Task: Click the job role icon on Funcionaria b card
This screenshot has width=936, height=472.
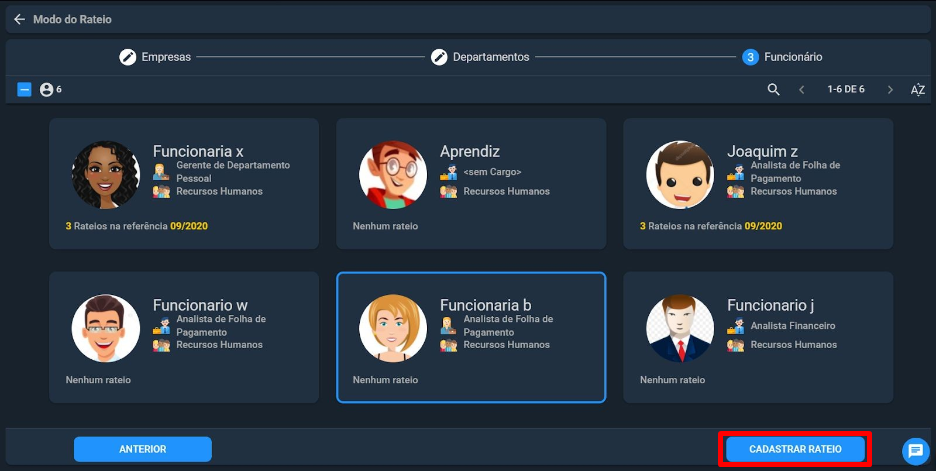Action: click(x=448, y=326)
